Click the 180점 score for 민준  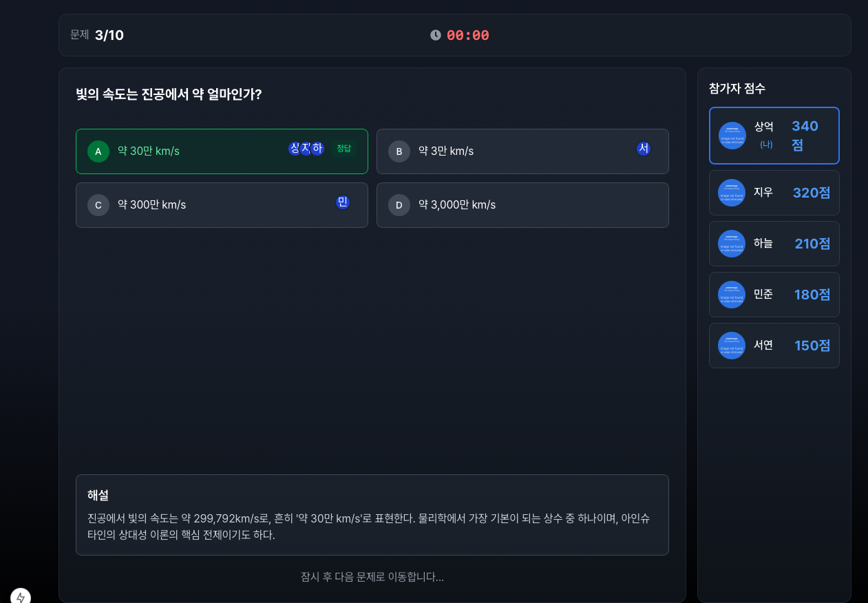click(x=812, y=295)
